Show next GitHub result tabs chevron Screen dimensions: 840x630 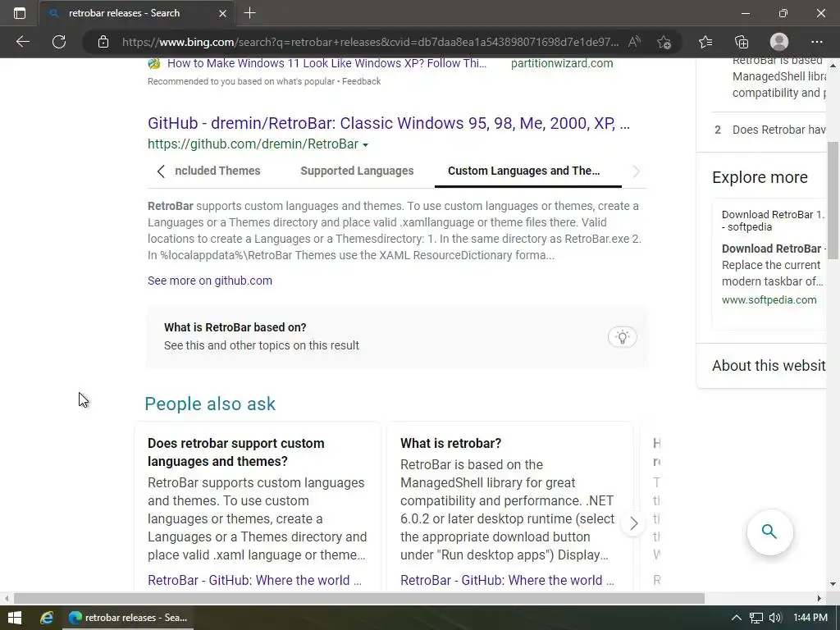click(x=636, y=171)
